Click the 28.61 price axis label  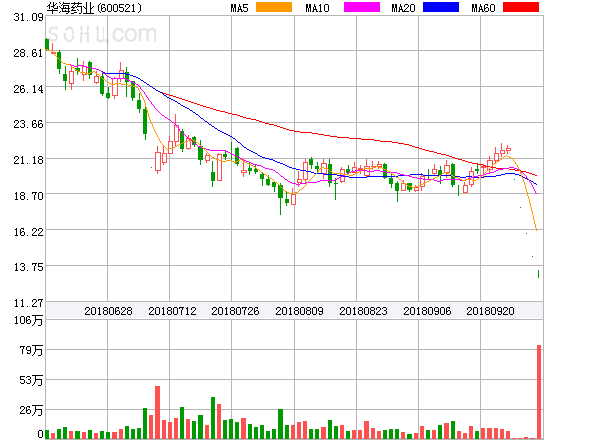coord(28,53)
